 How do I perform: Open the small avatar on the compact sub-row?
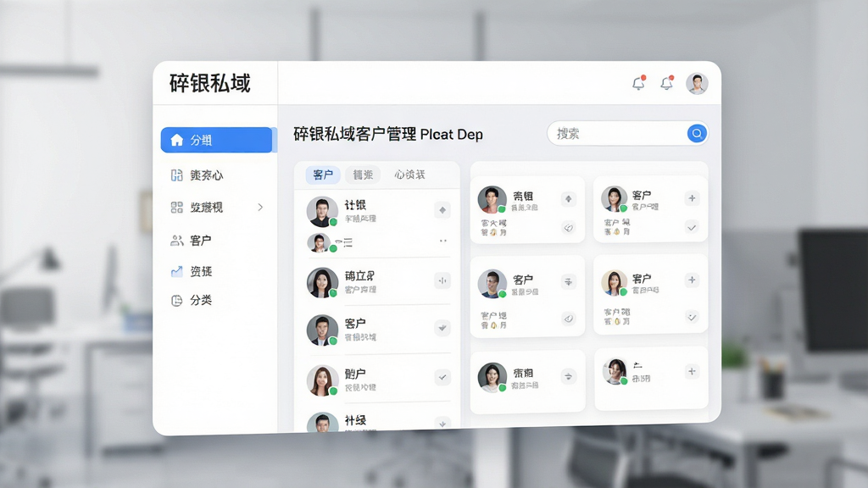319,243
